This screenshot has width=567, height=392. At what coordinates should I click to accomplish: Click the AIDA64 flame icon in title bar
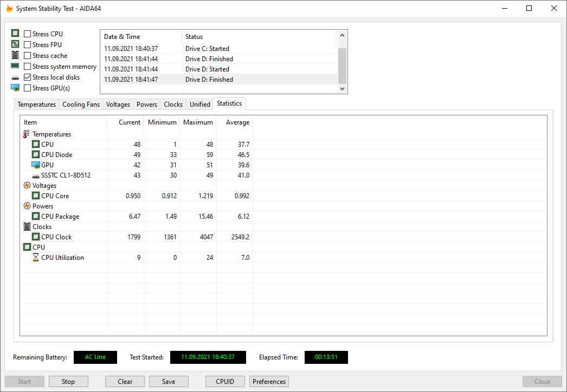pyautogui.click(x=9, y=8)
